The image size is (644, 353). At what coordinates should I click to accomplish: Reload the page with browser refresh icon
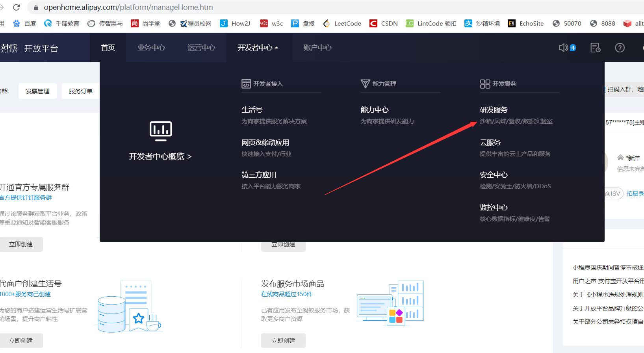coord(17,7)
